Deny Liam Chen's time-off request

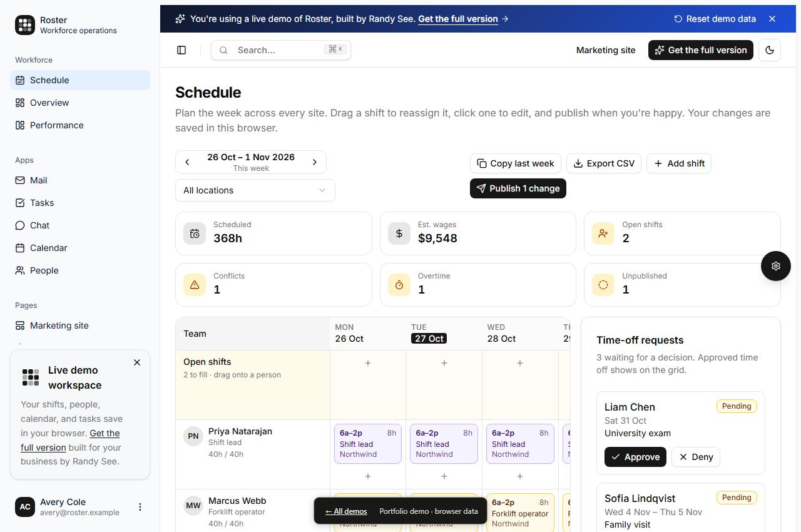point(696,457)
